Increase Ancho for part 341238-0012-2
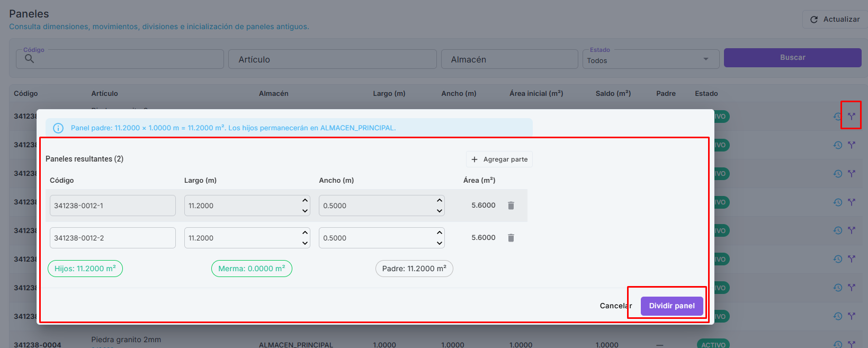Screen dimensions: 868x348 [x=440, y=233]
